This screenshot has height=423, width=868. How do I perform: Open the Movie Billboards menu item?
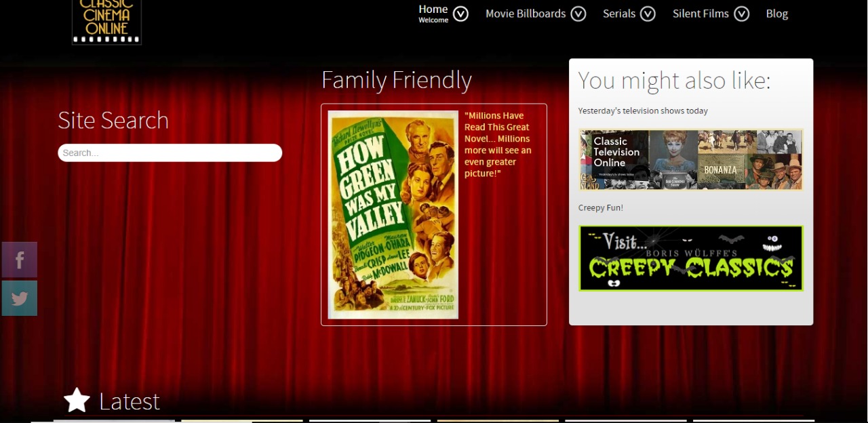(526, 14)
